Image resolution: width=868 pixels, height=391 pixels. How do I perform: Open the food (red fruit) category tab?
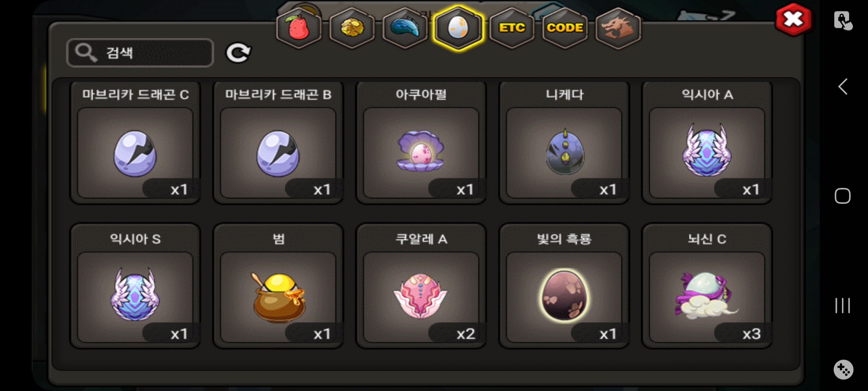pyautogui.click(x=299, y=28)
